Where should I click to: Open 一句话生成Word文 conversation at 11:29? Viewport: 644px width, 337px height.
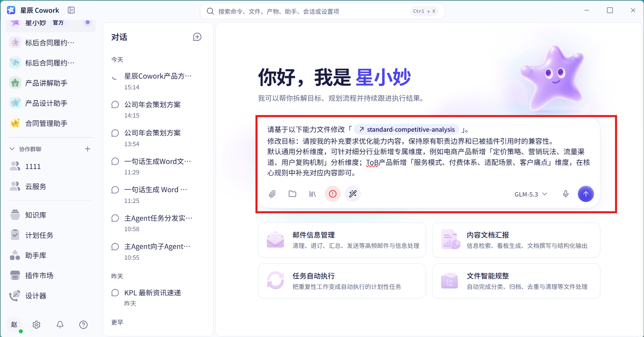pos(158,167)
